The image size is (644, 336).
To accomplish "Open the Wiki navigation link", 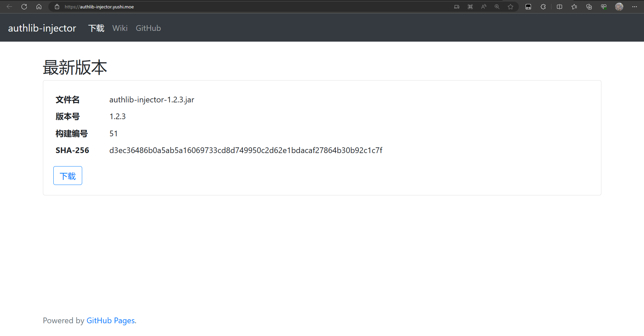I will (120, 28).
